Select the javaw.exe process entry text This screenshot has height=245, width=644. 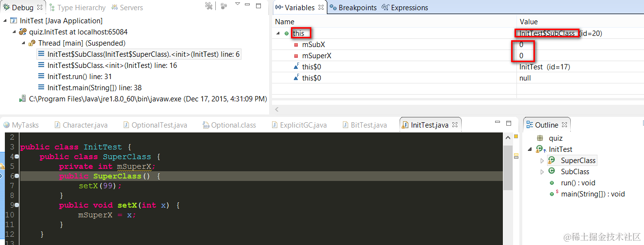click(x=148, y=99)
